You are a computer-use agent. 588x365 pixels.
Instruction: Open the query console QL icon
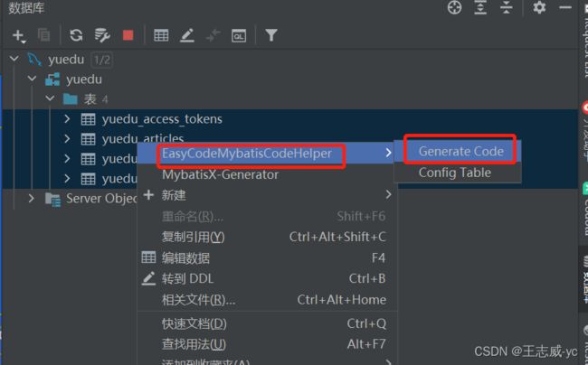coord(239,35)
